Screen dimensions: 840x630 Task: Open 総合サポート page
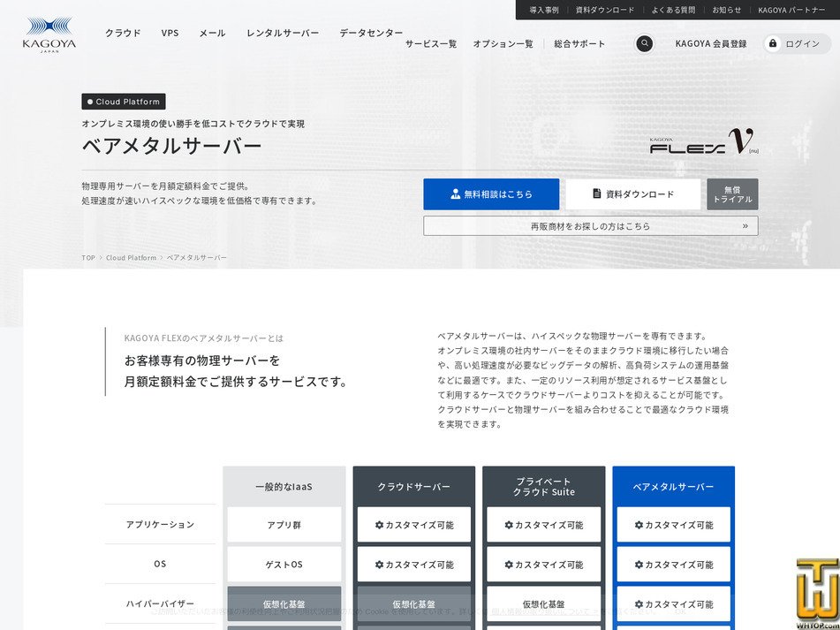579,44
